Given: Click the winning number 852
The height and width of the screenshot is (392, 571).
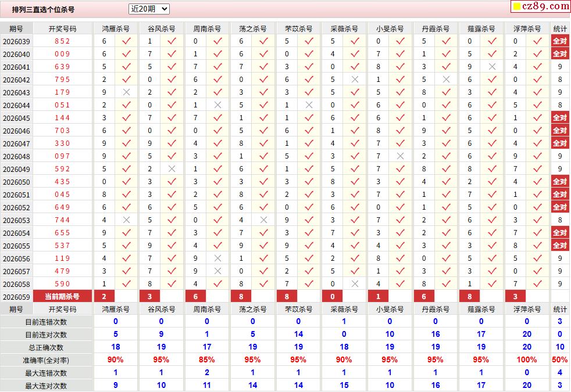Looking at the screenshot, I should [x=62, y=41].
